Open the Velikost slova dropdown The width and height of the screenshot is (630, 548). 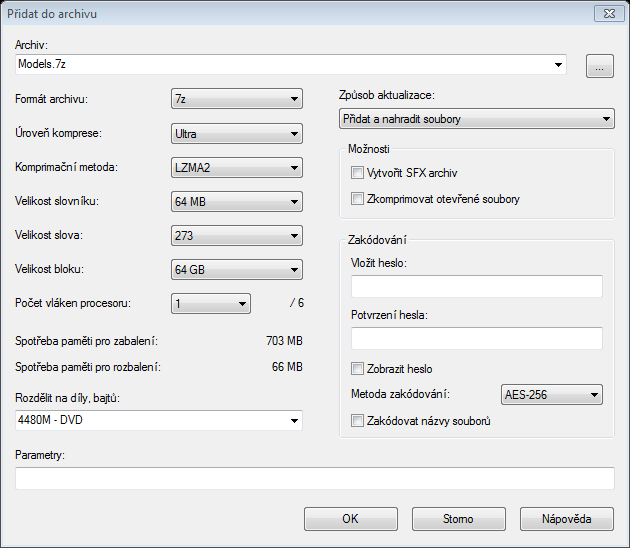click(x=237, y=236)
